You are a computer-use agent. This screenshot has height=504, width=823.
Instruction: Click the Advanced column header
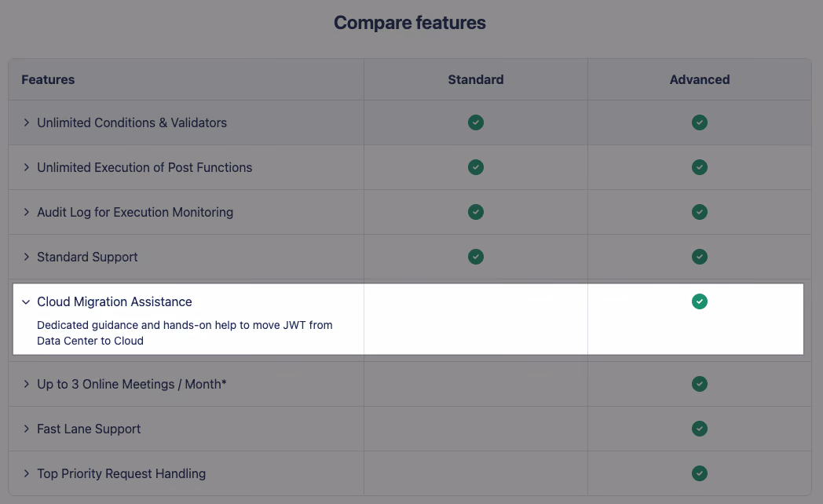click(x=699, y=80)
